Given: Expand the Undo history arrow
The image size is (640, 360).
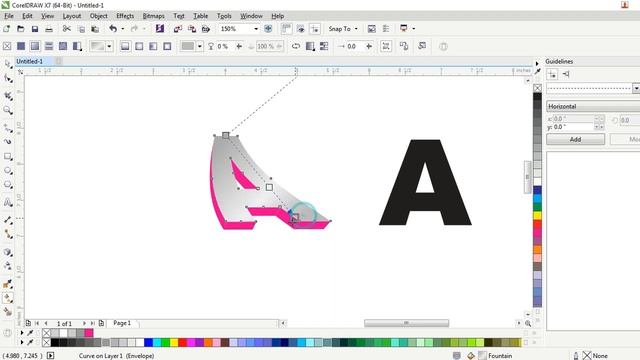Looking at the screenshot, I should (x=122, y=29).
